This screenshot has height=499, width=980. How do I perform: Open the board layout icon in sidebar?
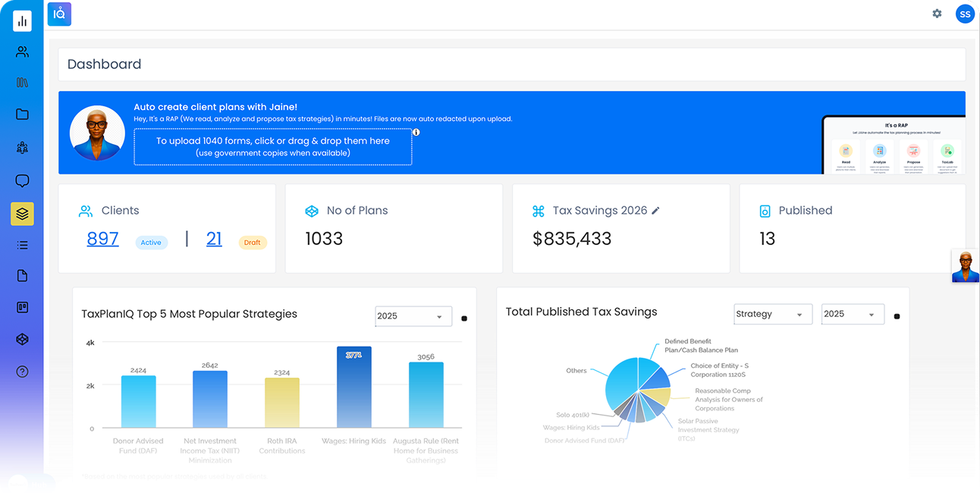[22, 307]
